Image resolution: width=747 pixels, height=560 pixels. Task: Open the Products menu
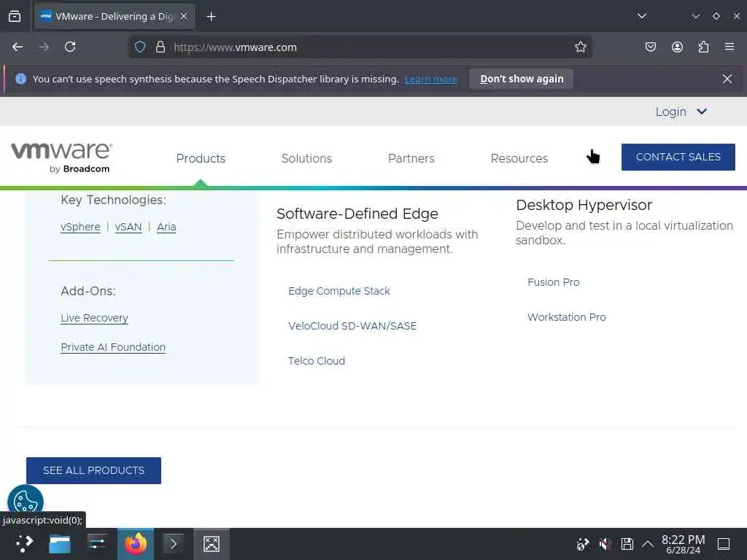pyautogui.click(x=201, y=158)
